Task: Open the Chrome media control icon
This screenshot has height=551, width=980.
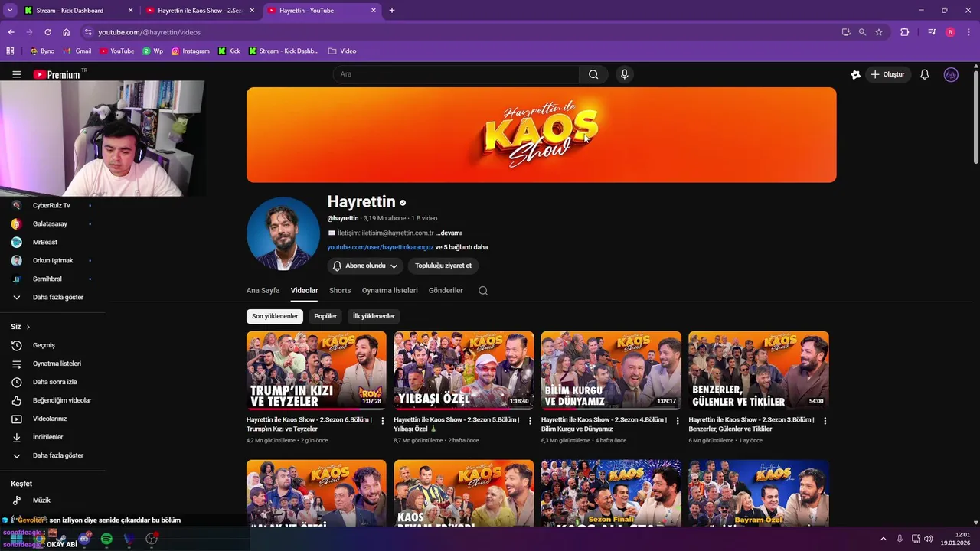Action: [x=932, y=32]
